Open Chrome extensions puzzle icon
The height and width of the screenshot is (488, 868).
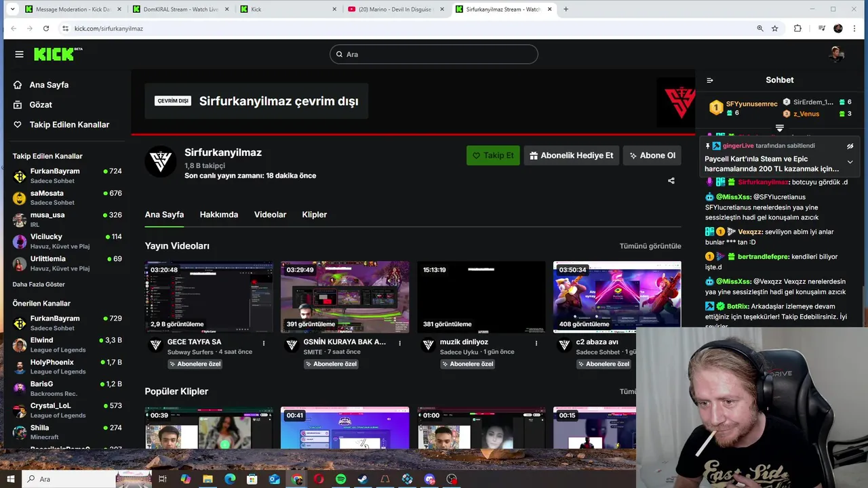(x=797, y=28)
